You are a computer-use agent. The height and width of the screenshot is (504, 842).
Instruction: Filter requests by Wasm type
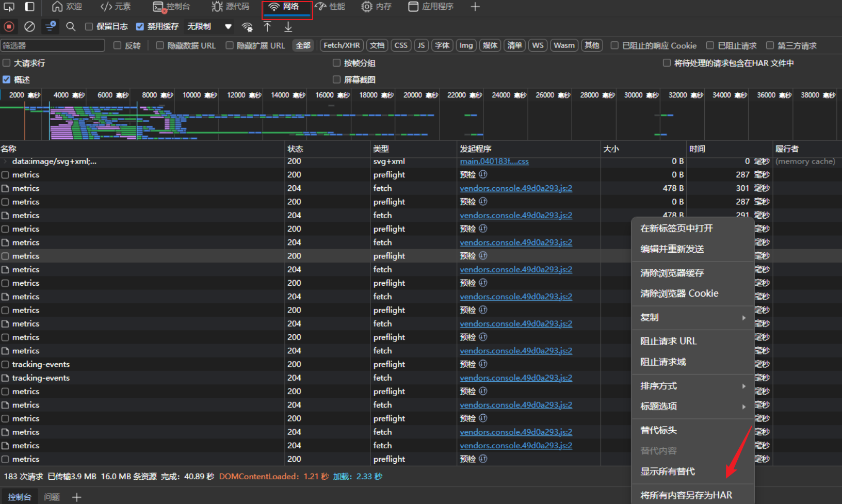(564, 45)
